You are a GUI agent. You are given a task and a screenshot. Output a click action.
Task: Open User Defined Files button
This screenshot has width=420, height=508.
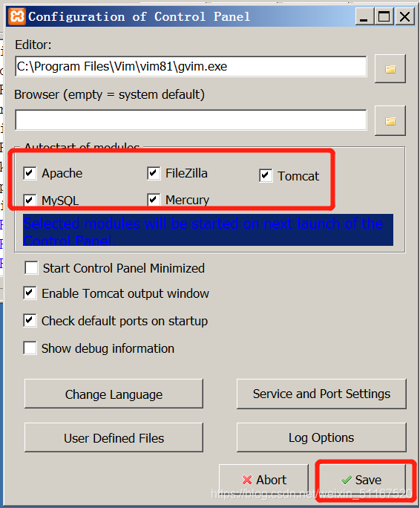[114, 437]
